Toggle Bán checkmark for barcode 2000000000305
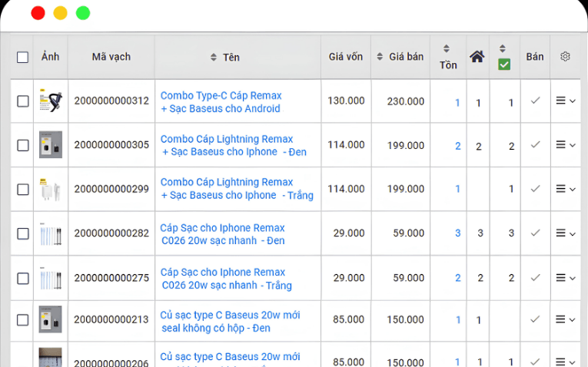Image resolution: width=588 pixels, height=367 pixels. (536, 144)
